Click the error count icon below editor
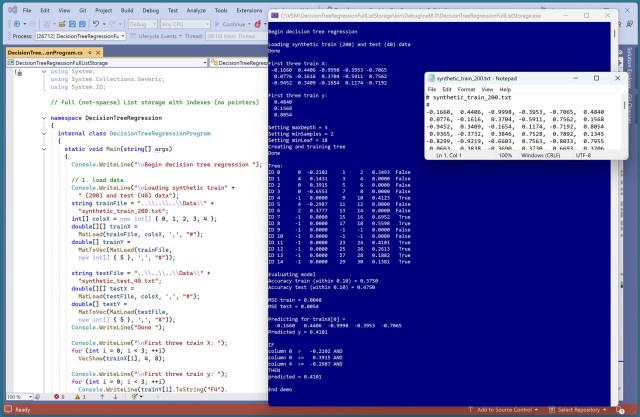The height and width of the screenshot is (417, 640). click(x=56, y=397)
